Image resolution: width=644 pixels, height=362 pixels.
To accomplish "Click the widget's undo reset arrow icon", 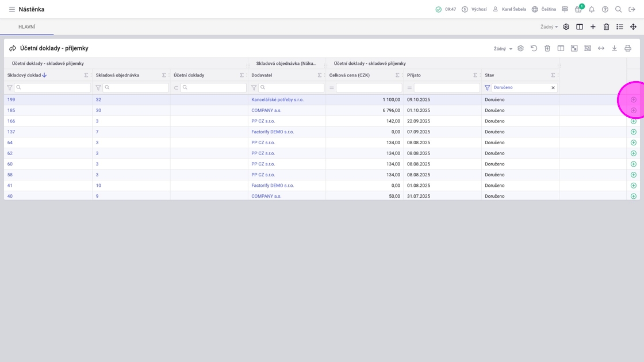I will [x=534, y=48].
